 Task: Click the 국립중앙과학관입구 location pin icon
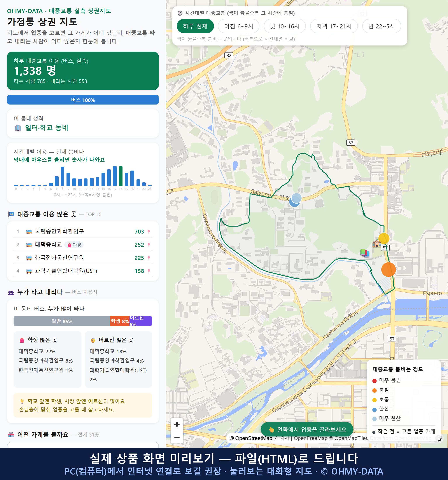(x=149, y=232)
